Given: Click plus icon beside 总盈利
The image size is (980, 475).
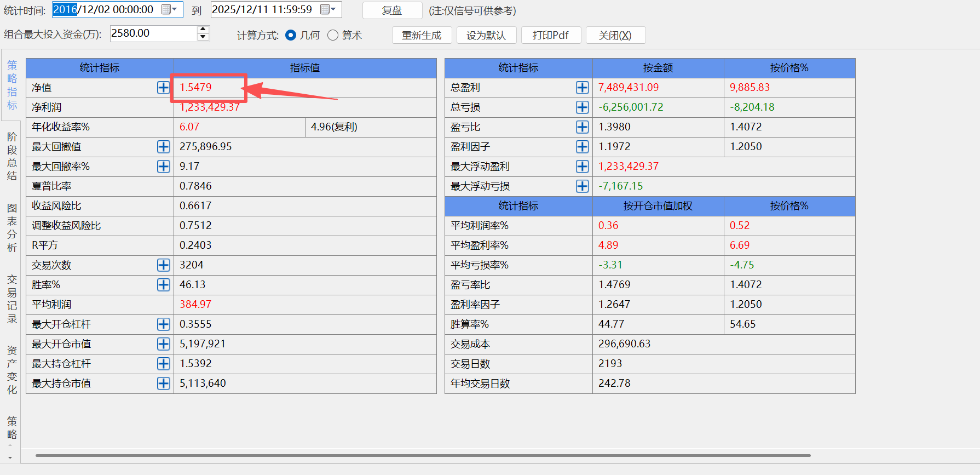Looking at the screenshot, I should click(x=582, y=88).
